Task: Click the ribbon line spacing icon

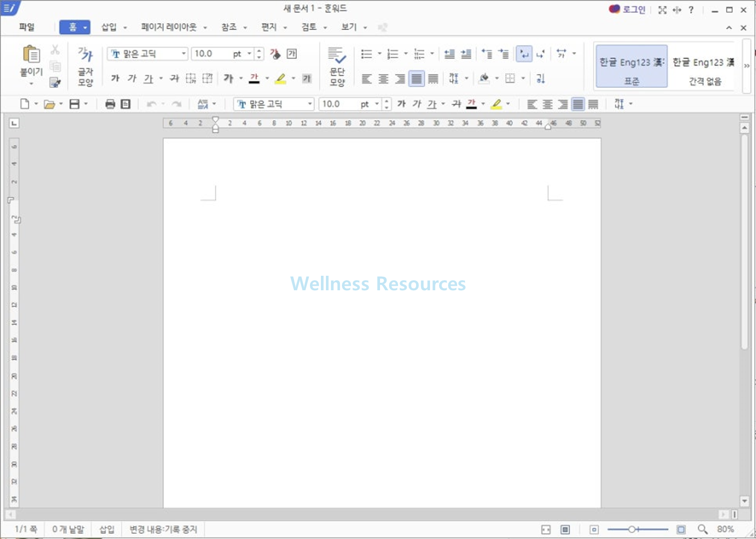Action: pos(454,79)
